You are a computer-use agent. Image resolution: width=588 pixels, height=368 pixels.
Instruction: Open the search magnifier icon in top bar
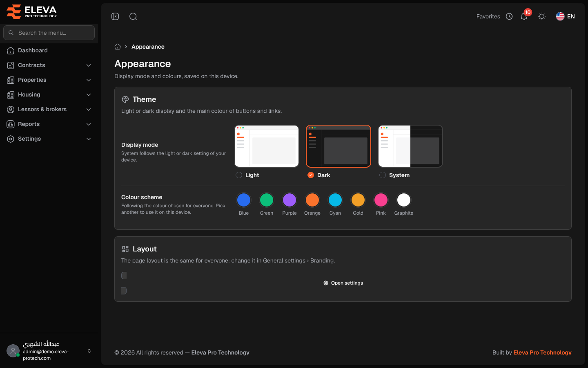point(133,16)
